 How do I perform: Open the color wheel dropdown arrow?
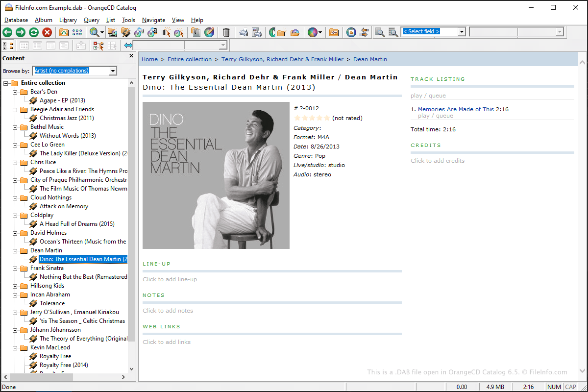coord(320,32)
